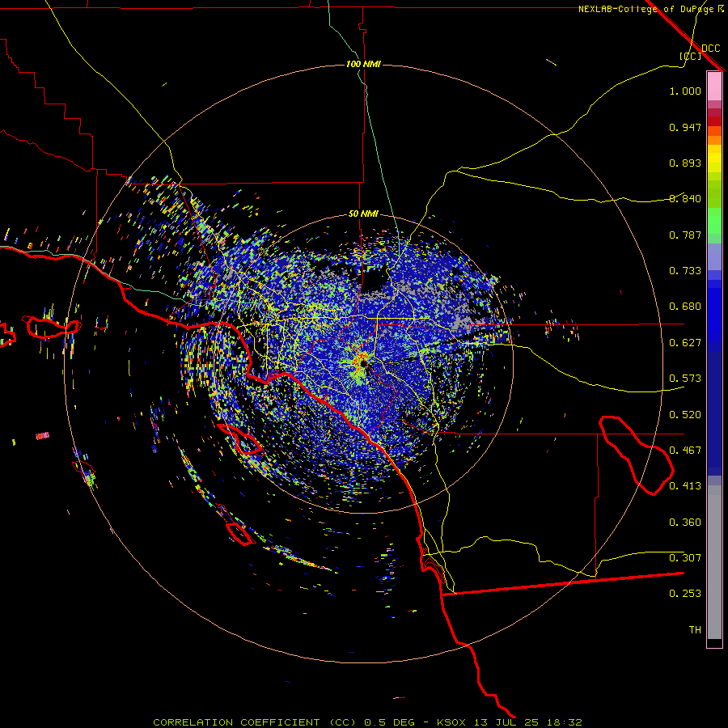Click the 0.733 scale label
This screenshot has width=728, height=728.
[685, 271]
